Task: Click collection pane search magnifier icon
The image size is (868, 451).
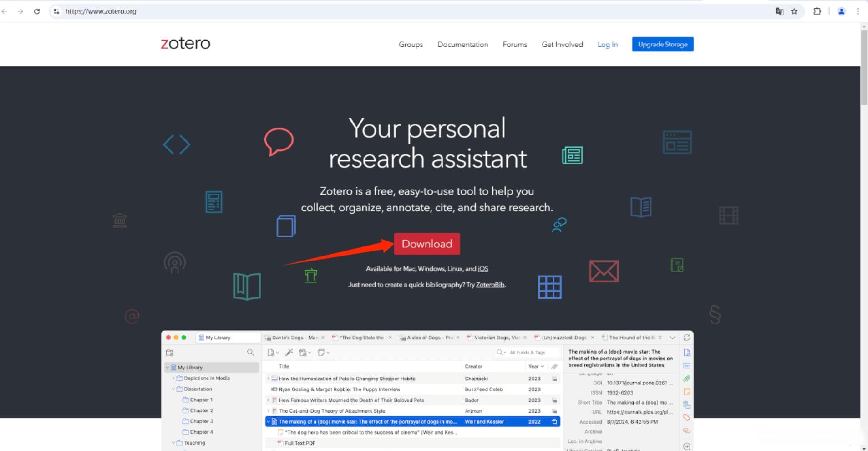Action: click(x=250, y=353)
